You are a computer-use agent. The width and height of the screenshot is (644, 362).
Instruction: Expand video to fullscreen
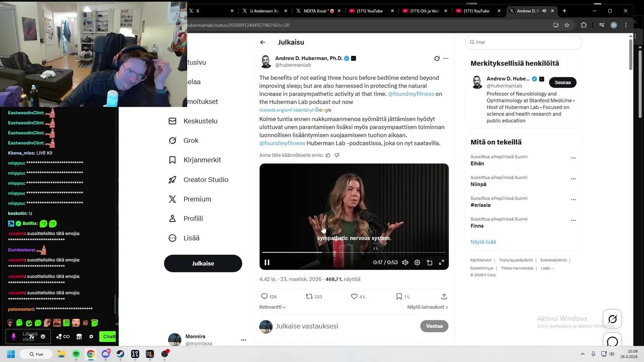pos(441,262)
